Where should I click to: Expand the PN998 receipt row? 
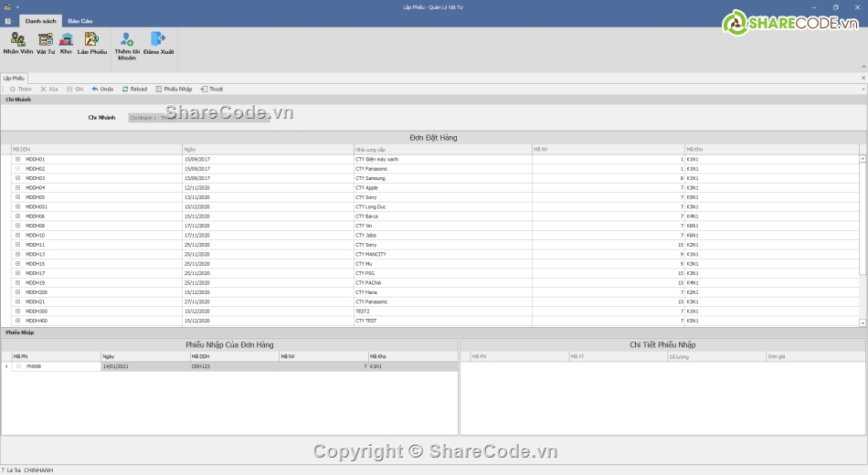pyautogui.click(x=18, y=366)
